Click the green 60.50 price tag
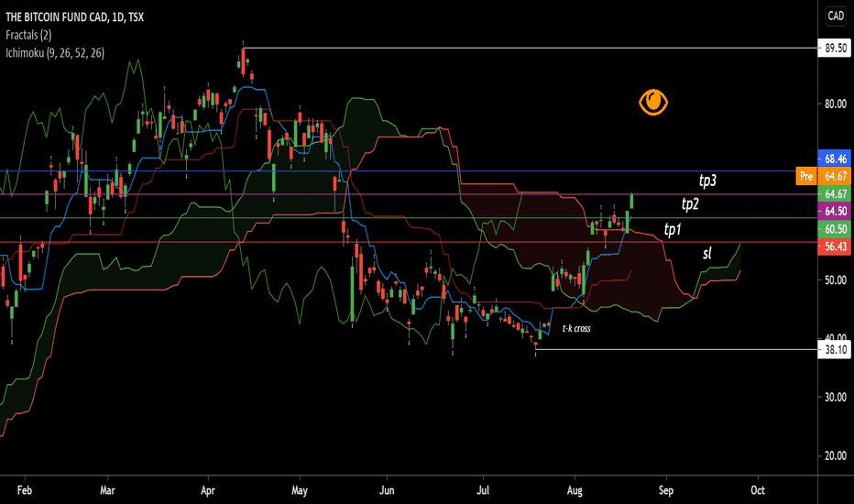 (x=835, y=229)
